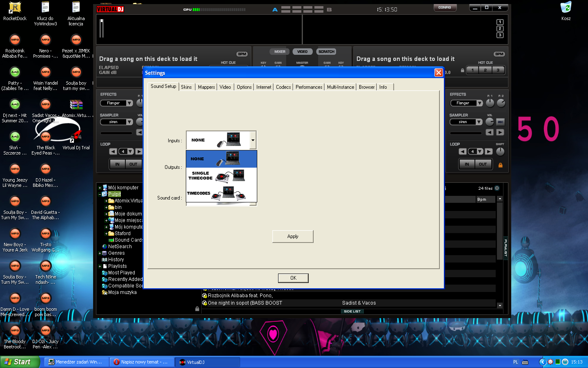Click the right deck REC sampler button
The height and width of the screenshot is (368, 588).
[500, 122]
